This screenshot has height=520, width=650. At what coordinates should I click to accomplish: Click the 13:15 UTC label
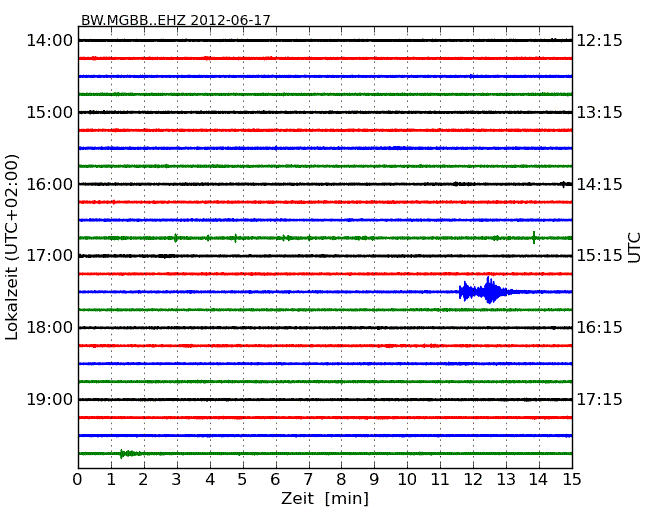(x=600, y=112)
